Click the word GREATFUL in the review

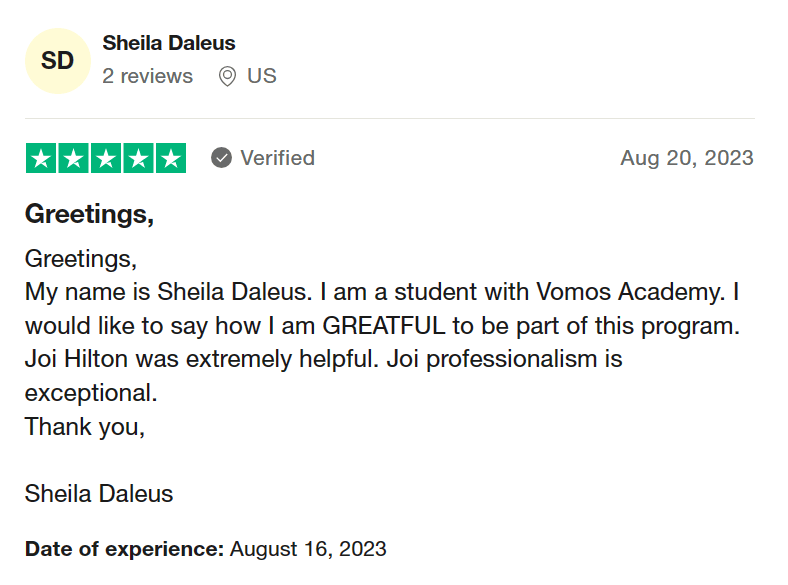point(383,326)
